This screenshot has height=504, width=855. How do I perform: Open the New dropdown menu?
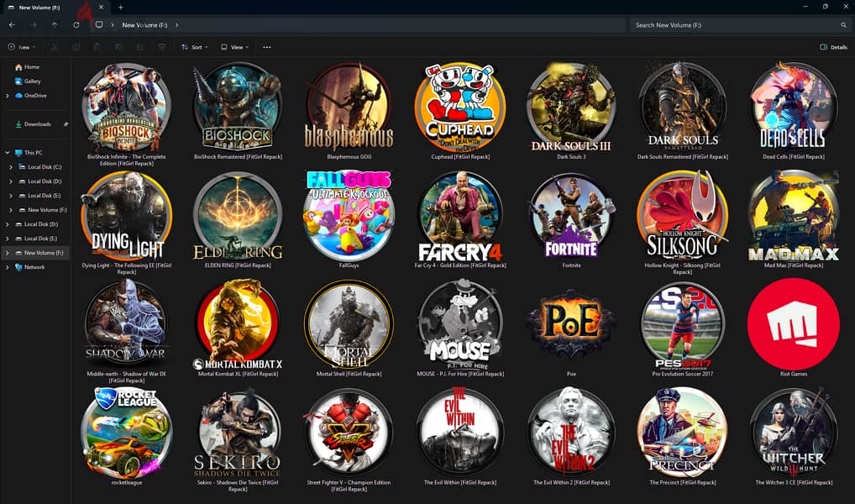click(22, 47)
